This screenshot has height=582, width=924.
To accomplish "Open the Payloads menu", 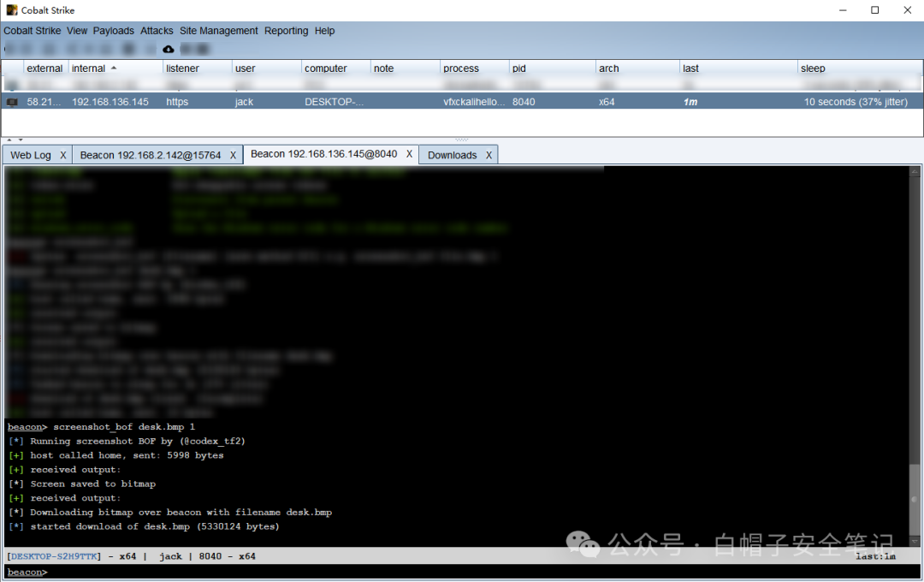I will (x=114, y=31).
